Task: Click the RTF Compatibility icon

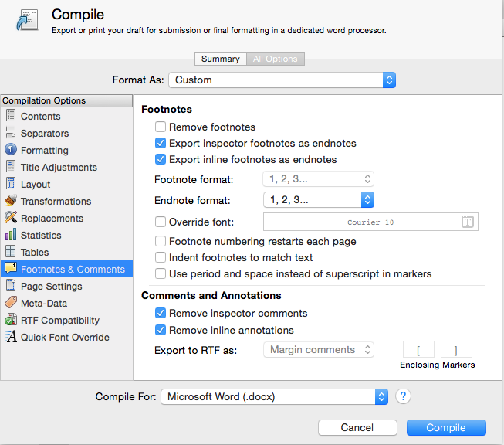Action: point(11,320)
